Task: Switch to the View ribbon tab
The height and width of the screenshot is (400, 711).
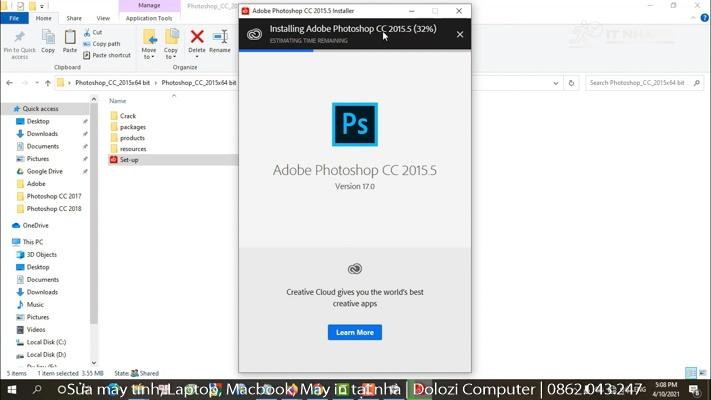Action: coord(103,18)
